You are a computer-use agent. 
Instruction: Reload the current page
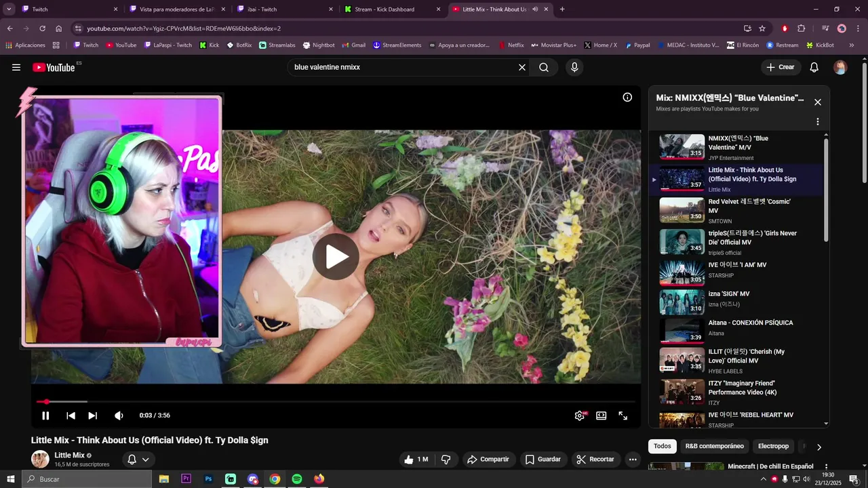(42, 28)
